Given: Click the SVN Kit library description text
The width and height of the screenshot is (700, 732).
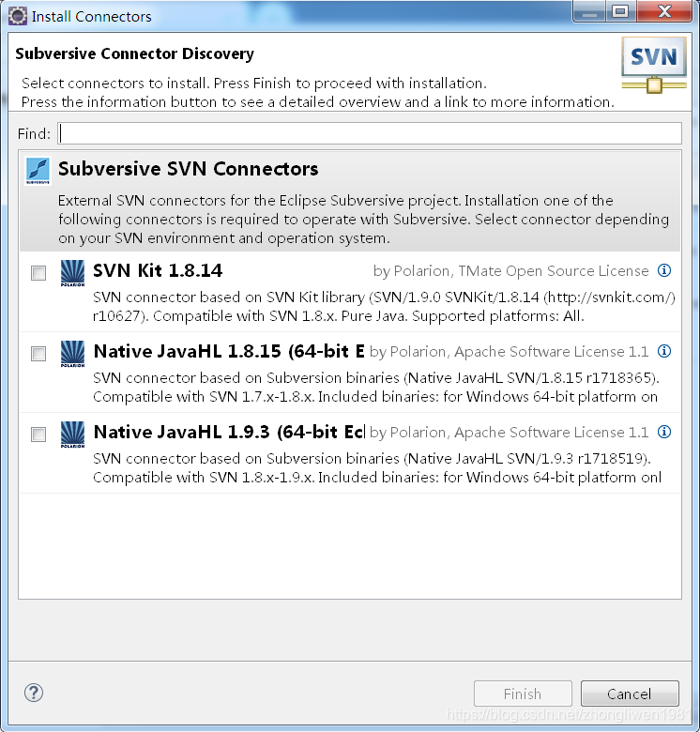Looking at the screenshot, I should click(384, 307).
